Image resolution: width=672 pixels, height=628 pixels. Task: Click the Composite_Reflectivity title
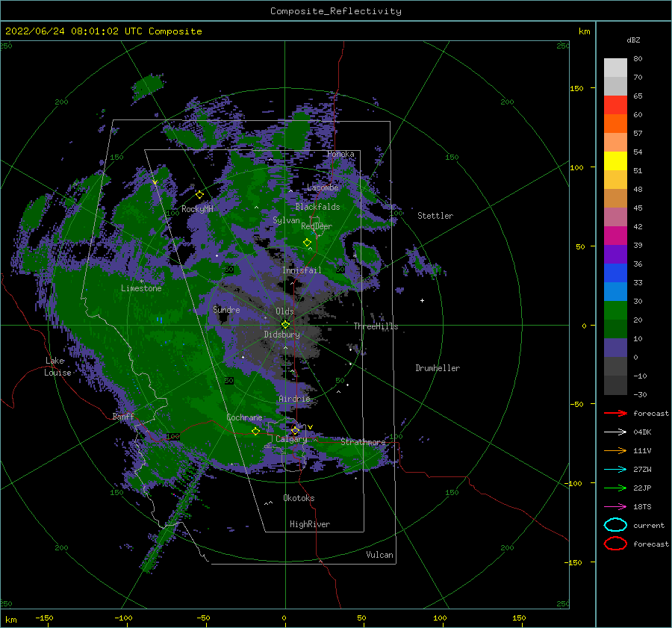point(335,11)
